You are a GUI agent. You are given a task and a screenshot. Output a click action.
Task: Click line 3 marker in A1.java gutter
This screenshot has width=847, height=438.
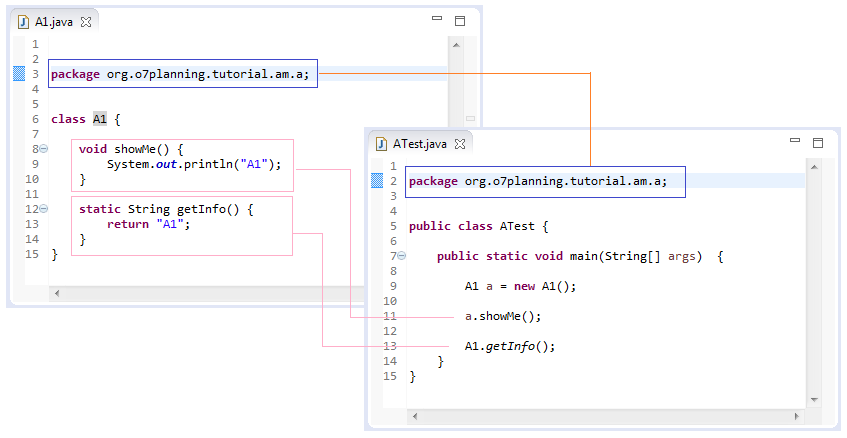tap(19, 73)
